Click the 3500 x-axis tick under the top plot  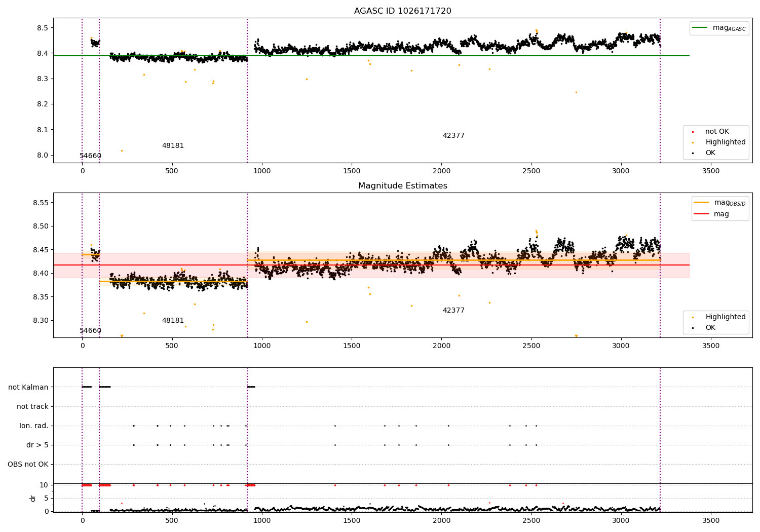[x=711, y=171]
